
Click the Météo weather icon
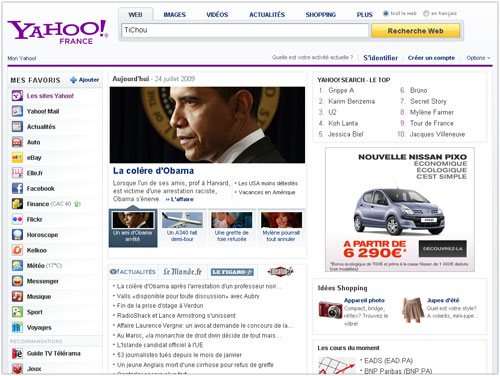pyautogui.click(x=17, y=266)
